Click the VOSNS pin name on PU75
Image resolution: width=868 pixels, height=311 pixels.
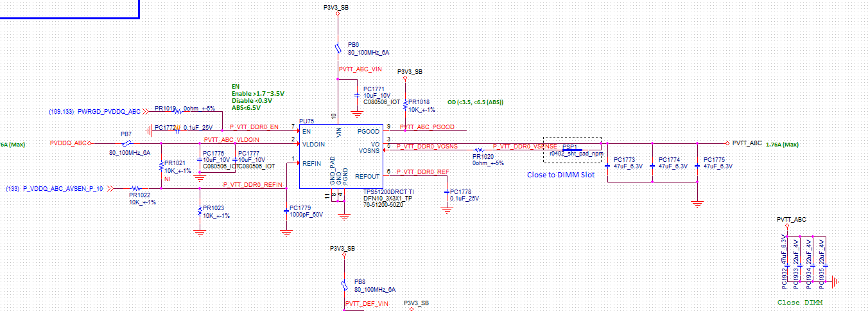[368, 150]
